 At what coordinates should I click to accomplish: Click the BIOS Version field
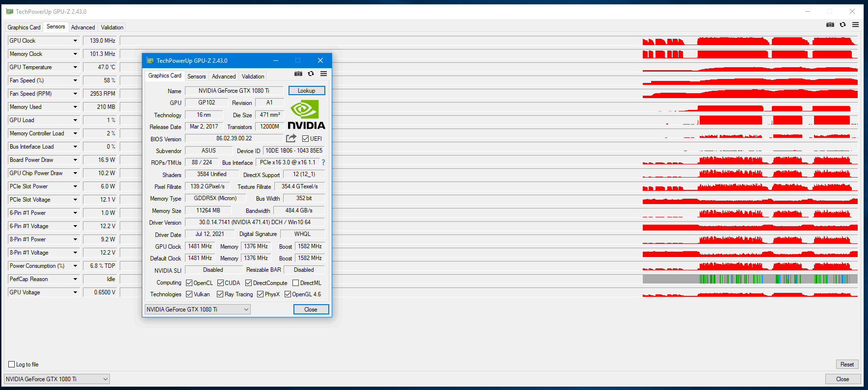tap(234, 138)
